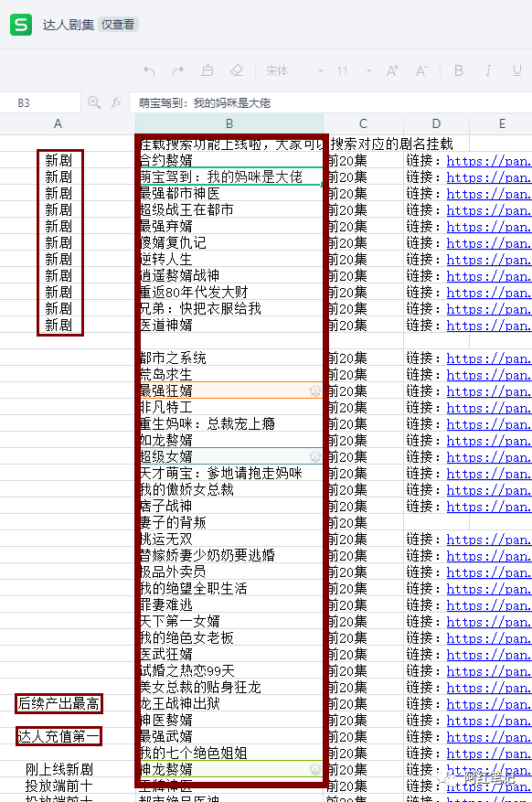
Task: Click the comment marker on 最强狂婿 cell
Action: [x=315, y=391]
